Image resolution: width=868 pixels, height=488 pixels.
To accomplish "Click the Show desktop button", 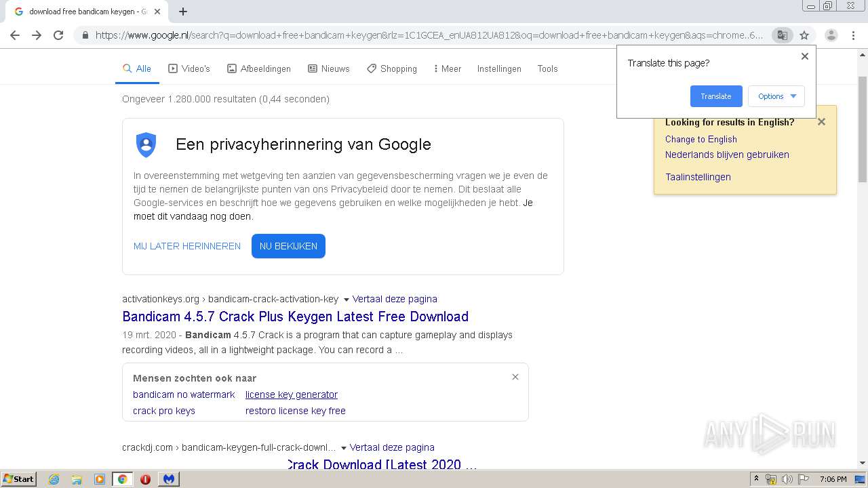I will click(861, 479).
